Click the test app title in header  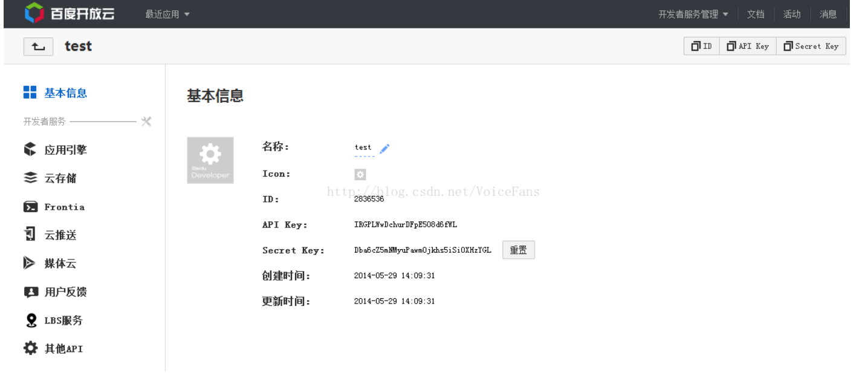point(79,47)
